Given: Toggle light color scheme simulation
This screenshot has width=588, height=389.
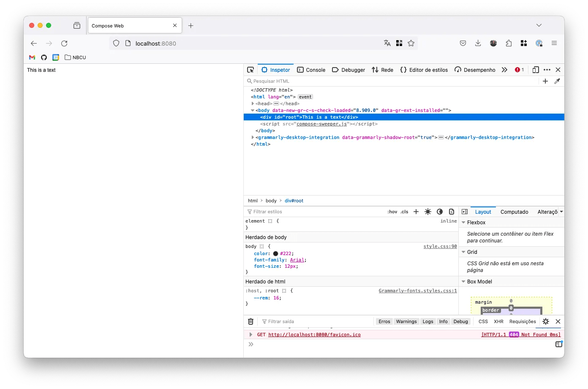Looking at the screenshot, I should pos(428,212).
